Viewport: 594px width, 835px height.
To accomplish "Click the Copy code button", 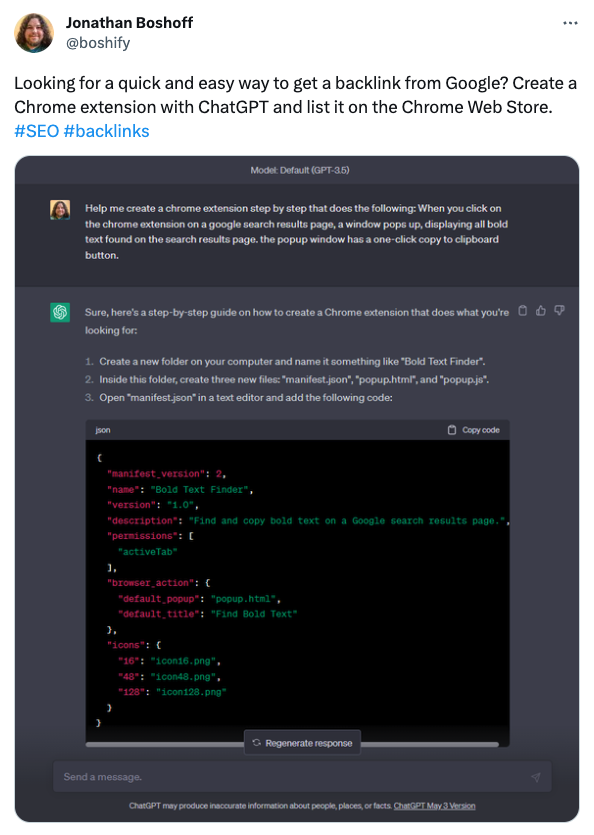I will [474, 430].
